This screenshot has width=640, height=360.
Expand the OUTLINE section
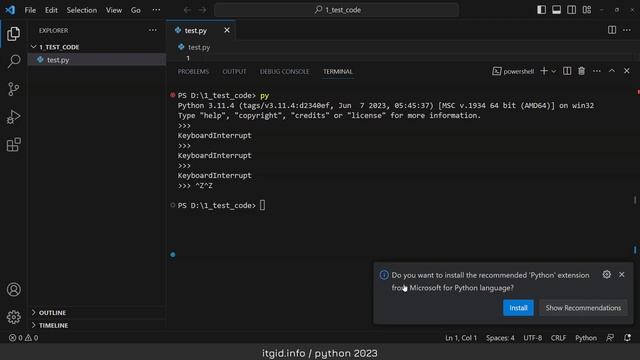97,312
